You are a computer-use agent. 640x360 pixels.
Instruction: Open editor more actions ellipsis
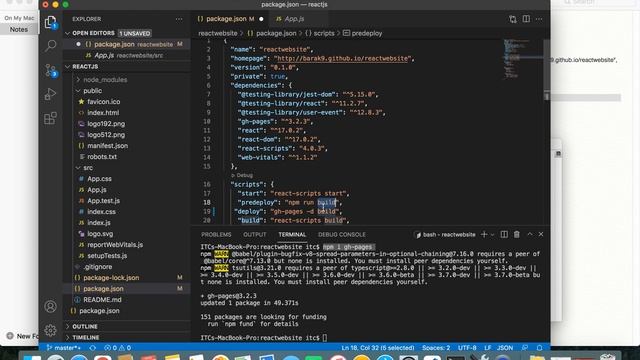pyautogui.click(x=539, y=19)
